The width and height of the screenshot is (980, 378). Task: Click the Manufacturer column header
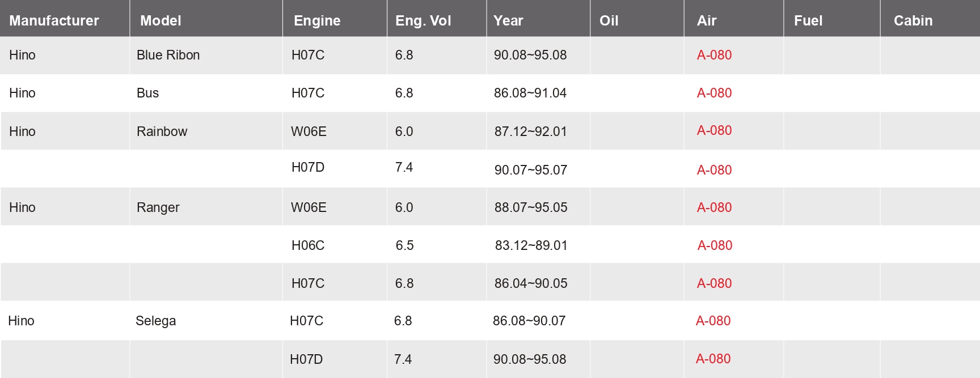tap(54, 21)
